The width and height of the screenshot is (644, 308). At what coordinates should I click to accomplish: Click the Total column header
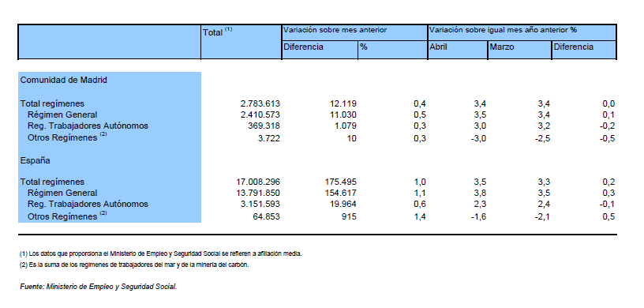218,32
